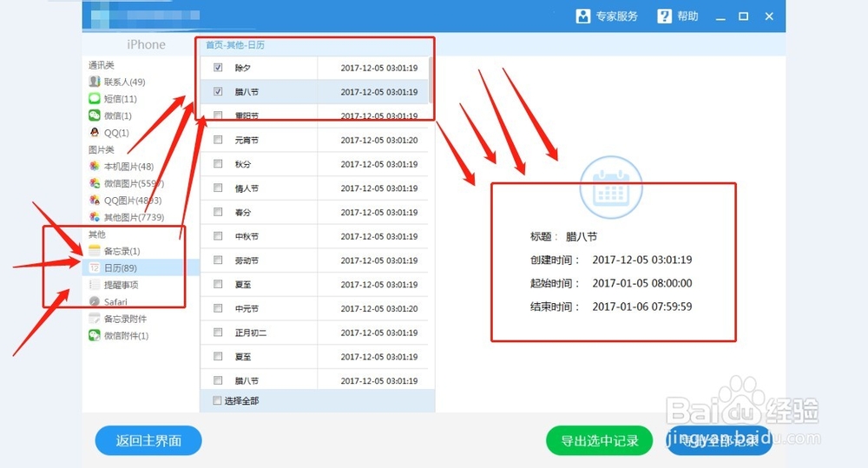Select the 正月初二 row name

click(250, 333)
